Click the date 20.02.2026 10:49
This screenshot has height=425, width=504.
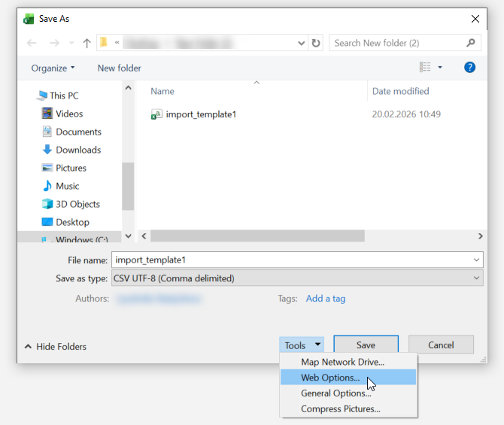[x=406, y=114]
